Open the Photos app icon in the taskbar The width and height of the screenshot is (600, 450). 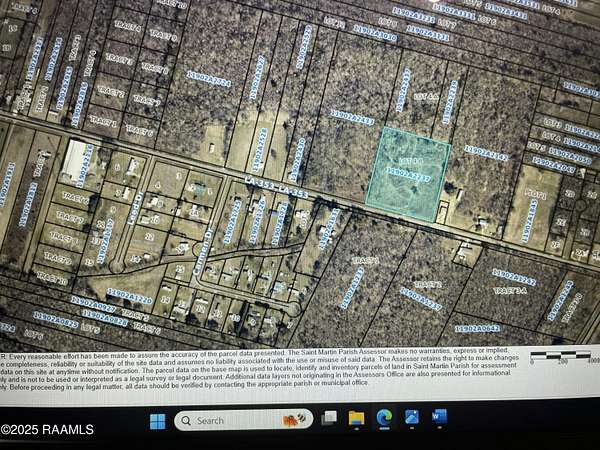click(x=411, y=418)
